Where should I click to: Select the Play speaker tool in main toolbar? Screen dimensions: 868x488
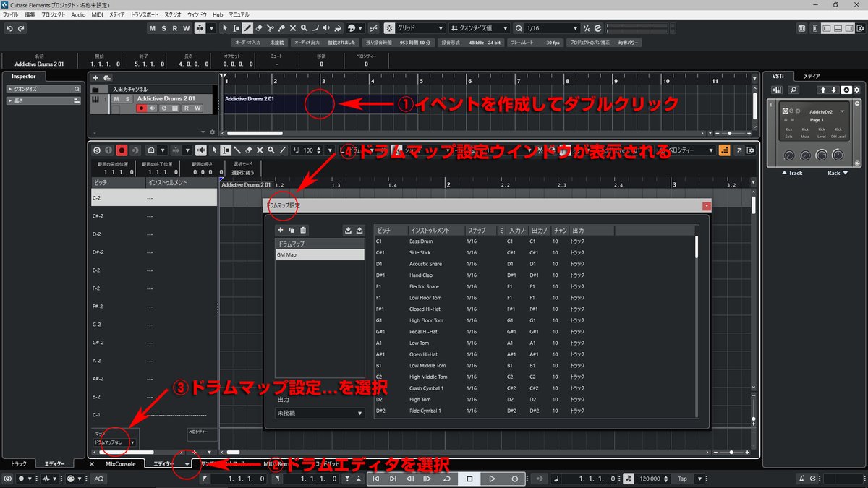click(326, 28)
